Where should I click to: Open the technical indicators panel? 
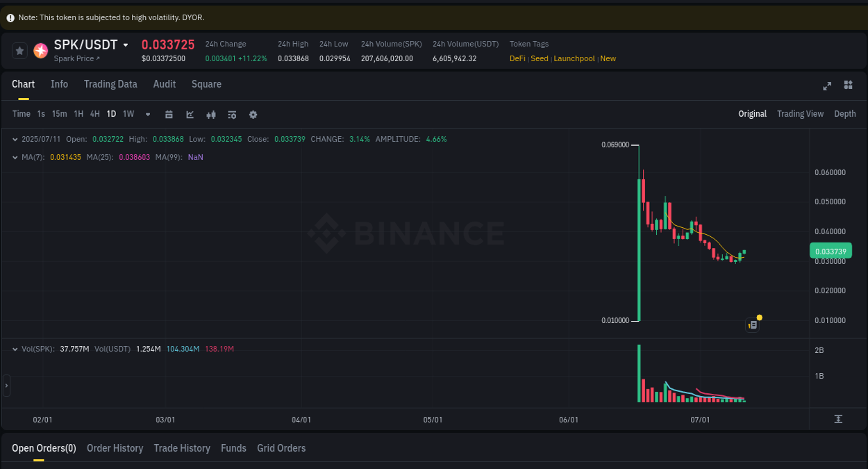[x=232, y=114]
